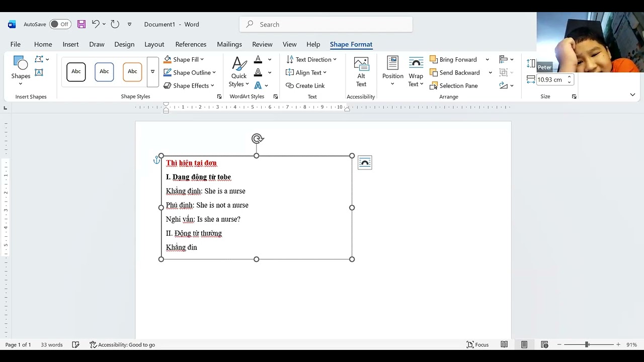
Task: Open the Shape Effects dropdown
Action: pos(189,85)
